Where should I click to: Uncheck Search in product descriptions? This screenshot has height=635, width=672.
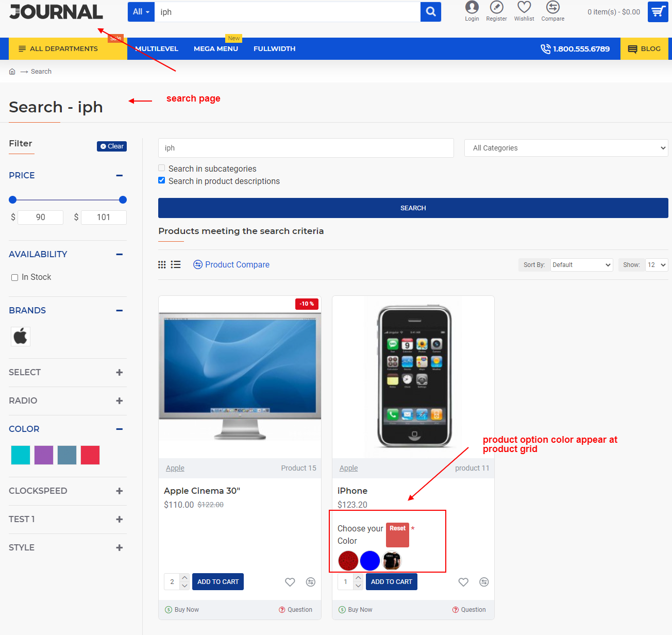pyautogui.click(x=162, y=180)
